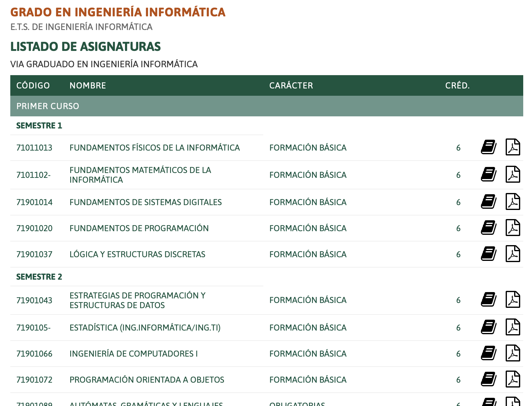Open book guide icon for Programación Orientada a Objetos
Screen dimensions: 532x406
point(489,379)
